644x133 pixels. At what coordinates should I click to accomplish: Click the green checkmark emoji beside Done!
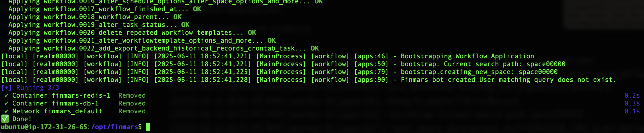coord(5,119)
